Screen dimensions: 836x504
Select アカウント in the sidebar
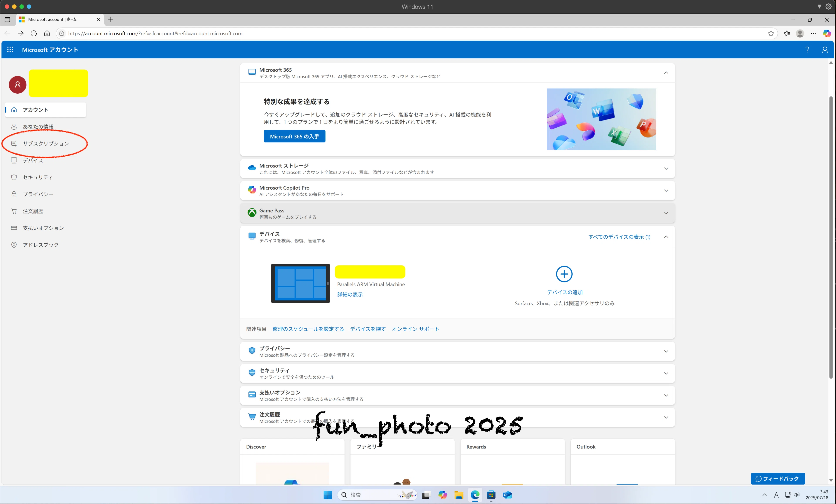46,110
